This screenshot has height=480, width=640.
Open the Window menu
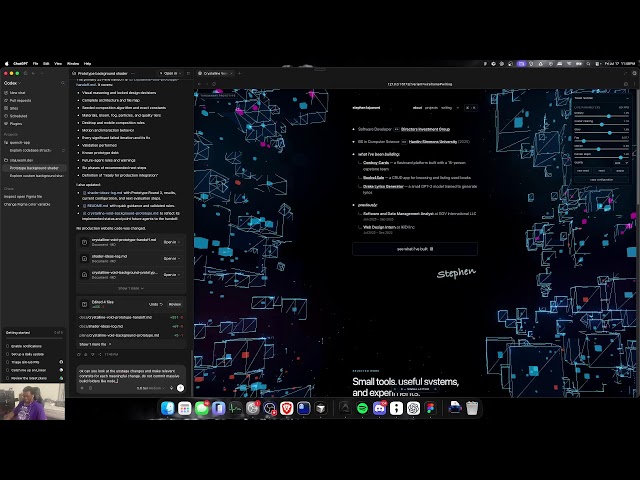click(73, 64)
